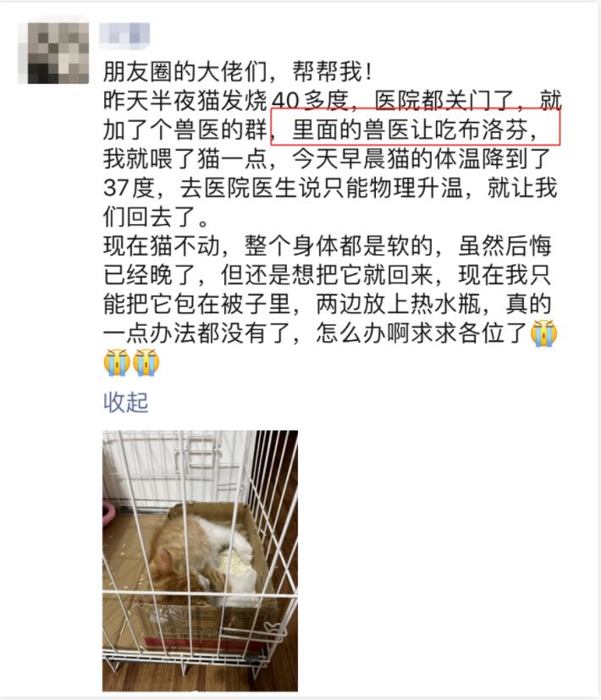Click the second crying emoji on the emoji-only row
The height and width of the screenshot is (700, 601).
[146, 362]
